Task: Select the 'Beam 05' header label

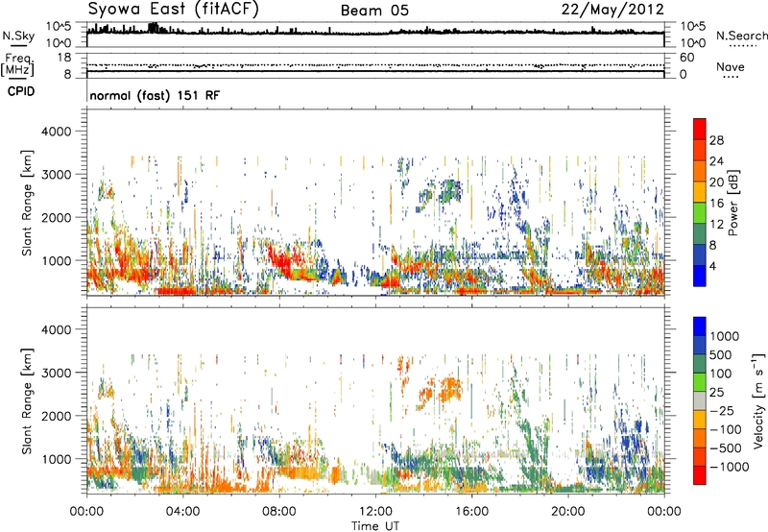Action: click(374, 11)
